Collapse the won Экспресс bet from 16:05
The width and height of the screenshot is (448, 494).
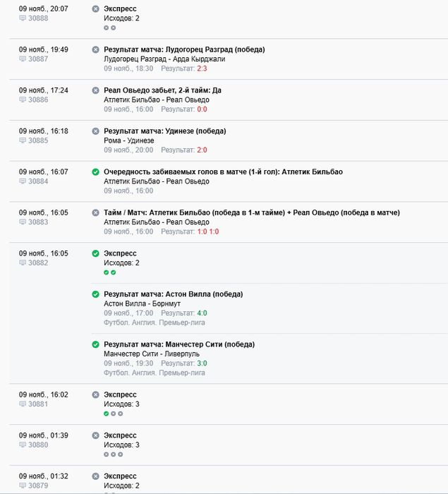[x=120, y=253]
